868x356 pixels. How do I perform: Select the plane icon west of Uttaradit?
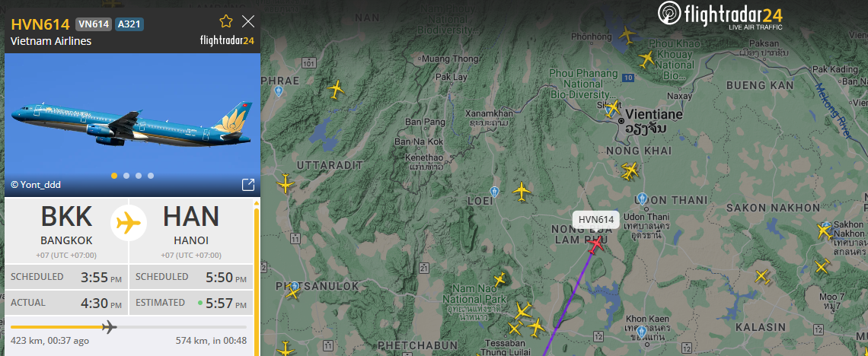pos(285,183)
